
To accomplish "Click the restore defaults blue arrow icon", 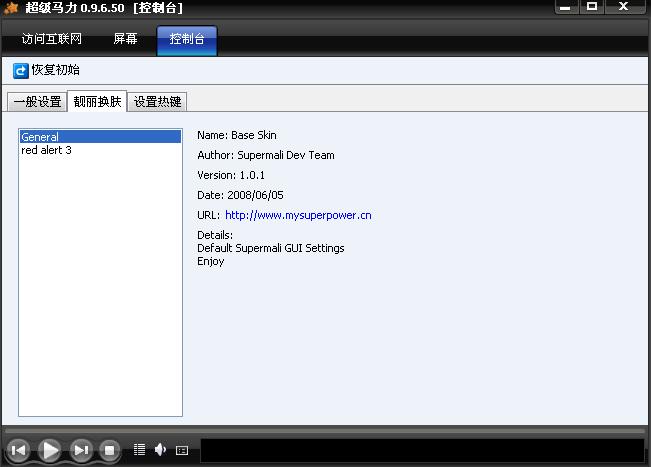I will coord(20,71).
